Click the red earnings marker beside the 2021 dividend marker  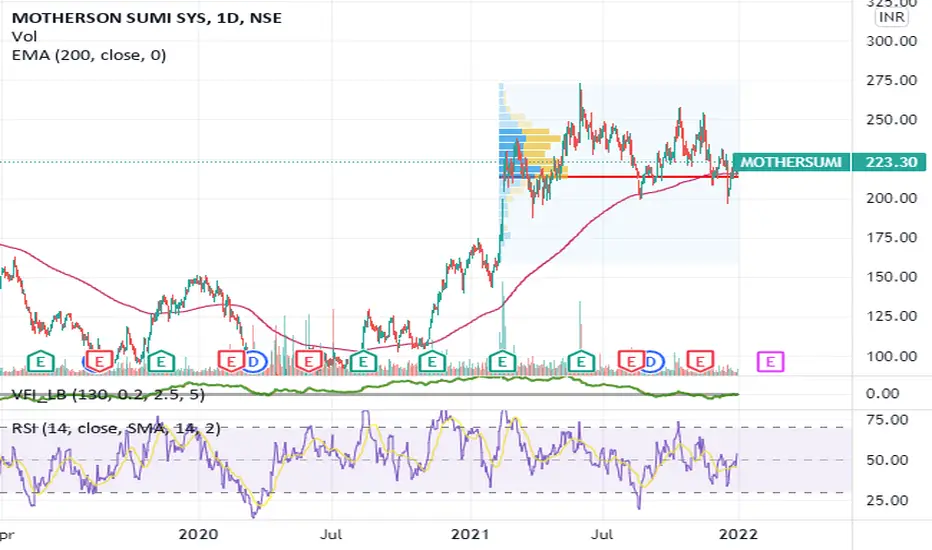(x=631, y=361)
